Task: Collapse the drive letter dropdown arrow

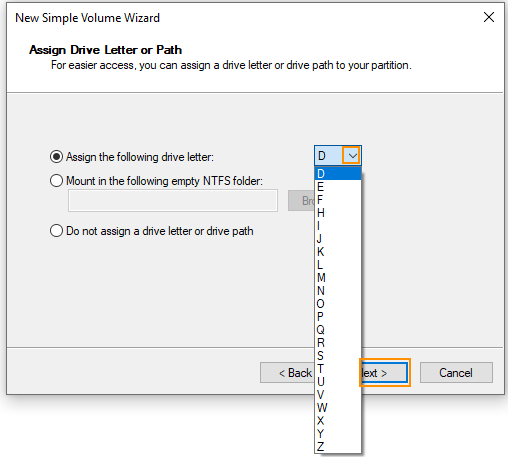Action: pyautogui.click(x=351, y=155)
